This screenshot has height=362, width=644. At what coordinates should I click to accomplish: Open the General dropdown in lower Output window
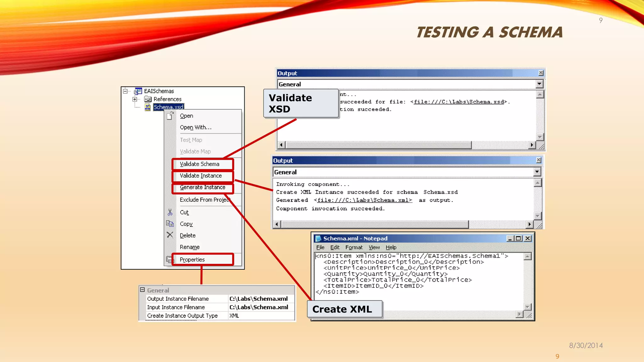[537, 172]
